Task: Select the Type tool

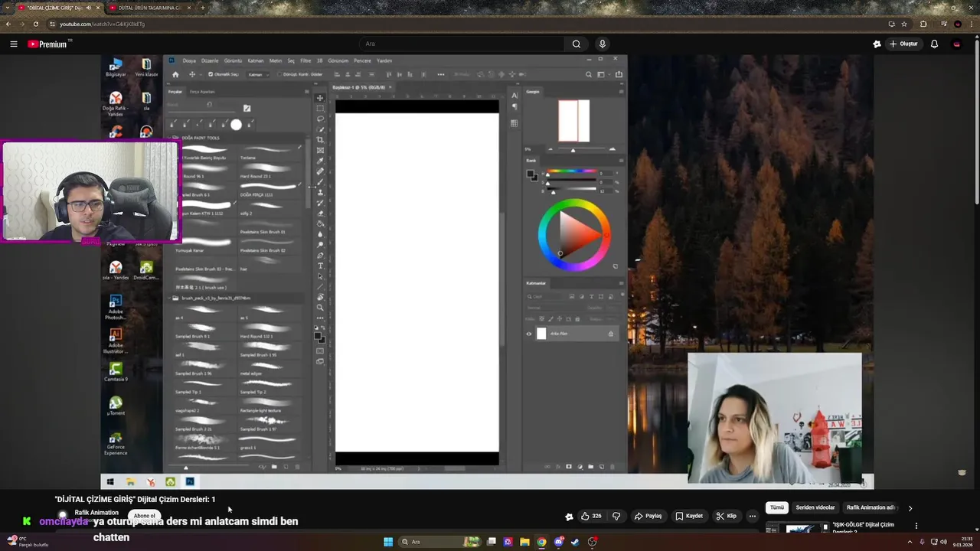Action: point(321,266)
